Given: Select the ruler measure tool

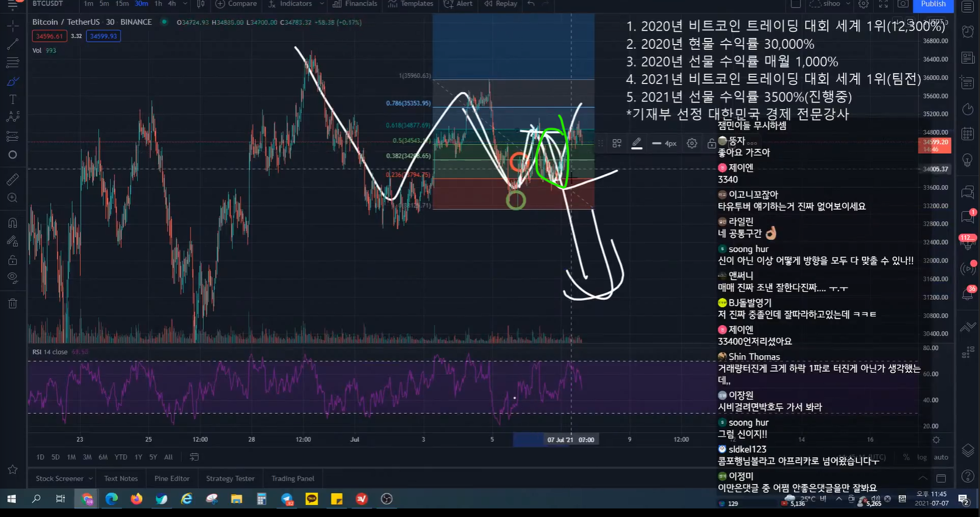Looking at the screenshot, I should [x=12, y=179].
